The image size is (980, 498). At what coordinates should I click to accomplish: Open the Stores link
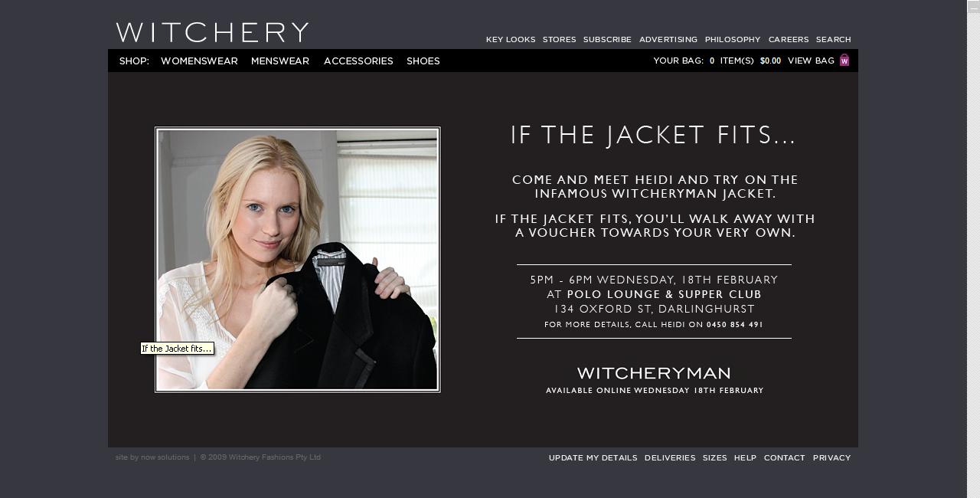tap(560, 39)
